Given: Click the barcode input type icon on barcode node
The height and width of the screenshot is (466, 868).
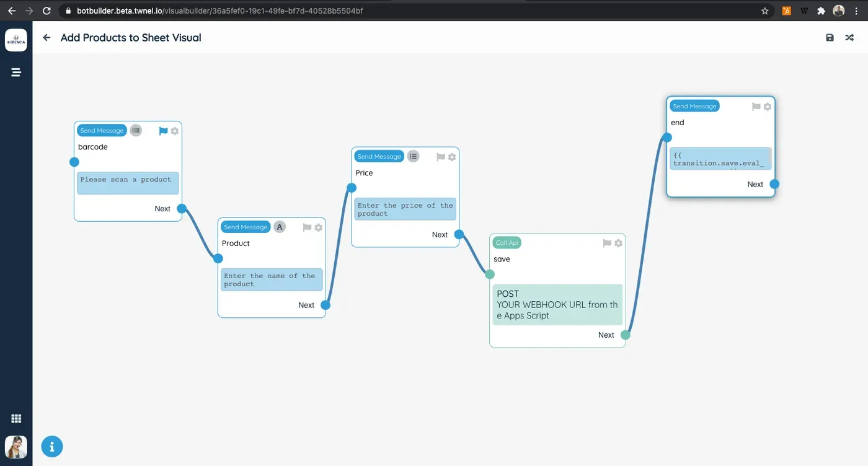Looking at the screenshot, I should click(136, 131).
